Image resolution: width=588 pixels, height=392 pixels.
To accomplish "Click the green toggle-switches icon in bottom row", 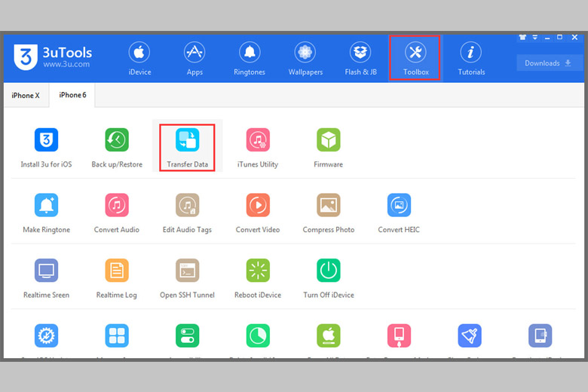I will pos(187,335).
